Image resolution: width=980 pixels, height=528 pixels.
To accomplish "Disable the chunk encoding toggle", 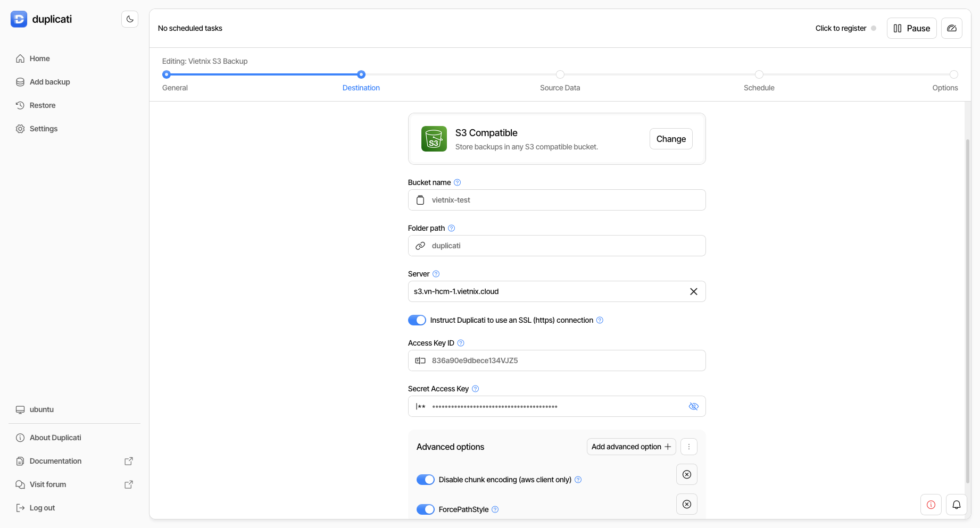I will (x=426, y=480).
